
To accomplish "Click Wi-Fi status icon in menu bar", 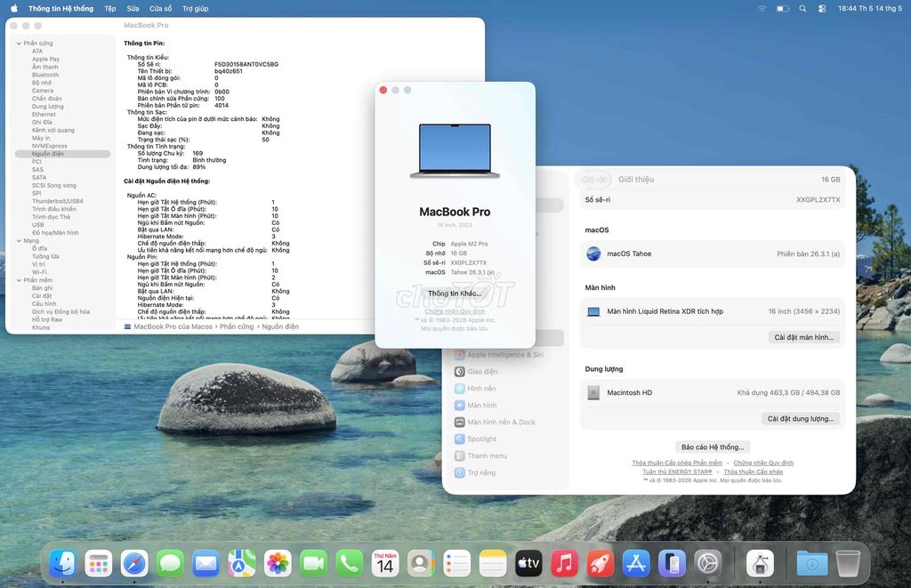I will (762, 9).
